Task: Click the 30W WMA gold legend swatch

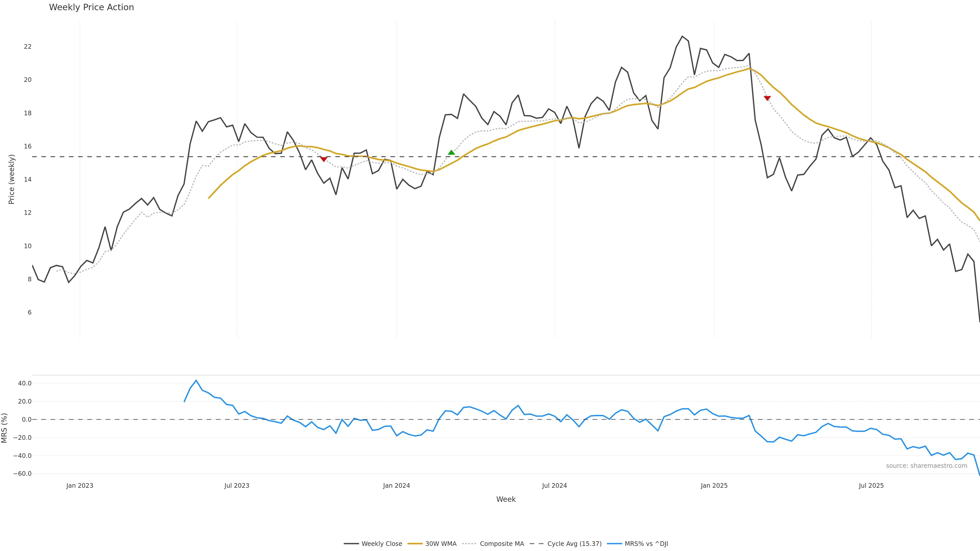Action: pyautogui.click(x=415, y=544)
